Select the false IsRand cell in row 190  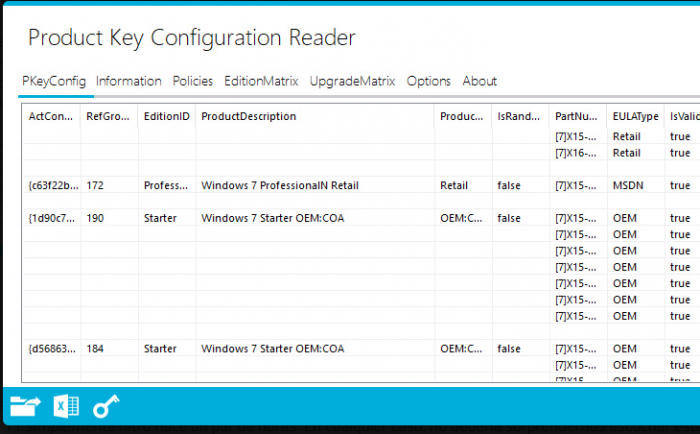pyautogui.click(x=509, y=218)
